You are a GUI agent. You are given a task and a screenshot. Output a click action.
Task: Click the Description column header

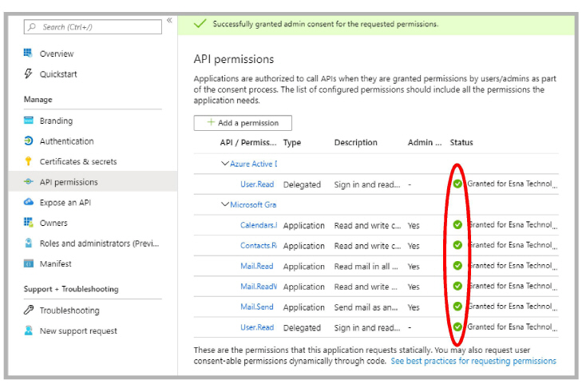click(x=355, y=142)
